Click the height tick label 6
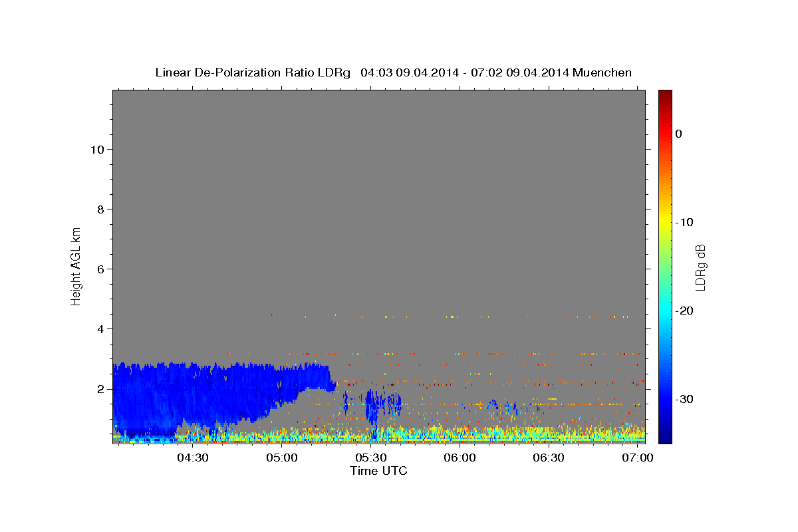The width and height of the screenshot is (798, 532). tap(101, 269)
